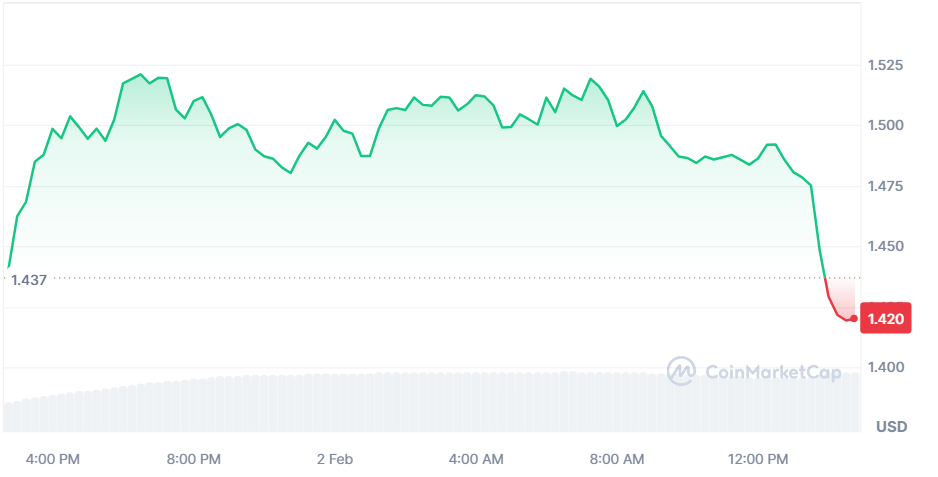Click the CoinMarketCap watermark text
Viewport: 938px width, 477px height.
tap(773, 372)
